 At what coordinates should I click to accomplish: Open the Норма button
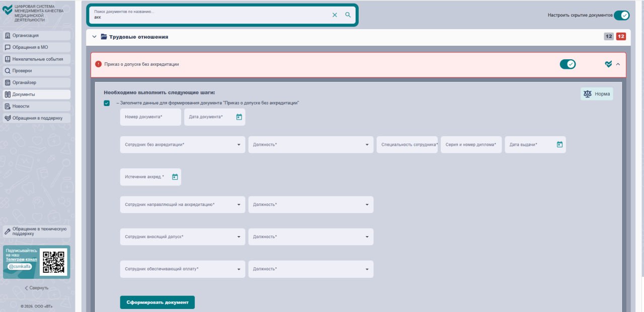tap(596, 94)
